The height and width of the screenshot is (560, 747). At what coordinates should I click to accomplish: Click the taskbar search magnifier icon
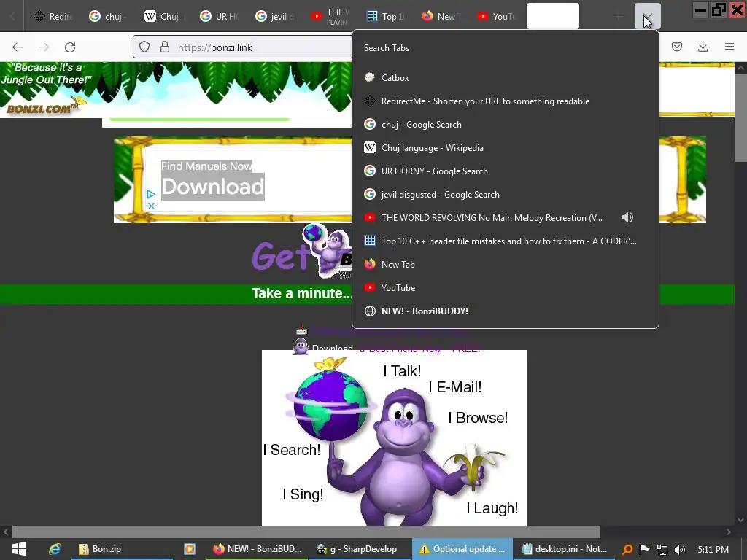click(627, 550)
